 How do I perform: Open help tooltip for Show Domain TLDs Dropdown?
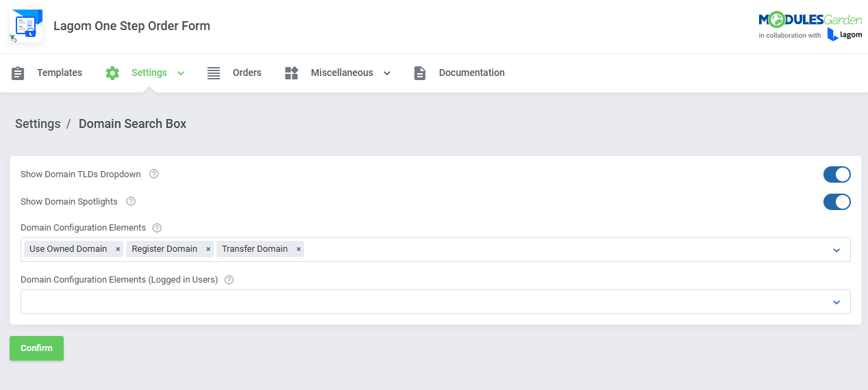pos(154,174)
